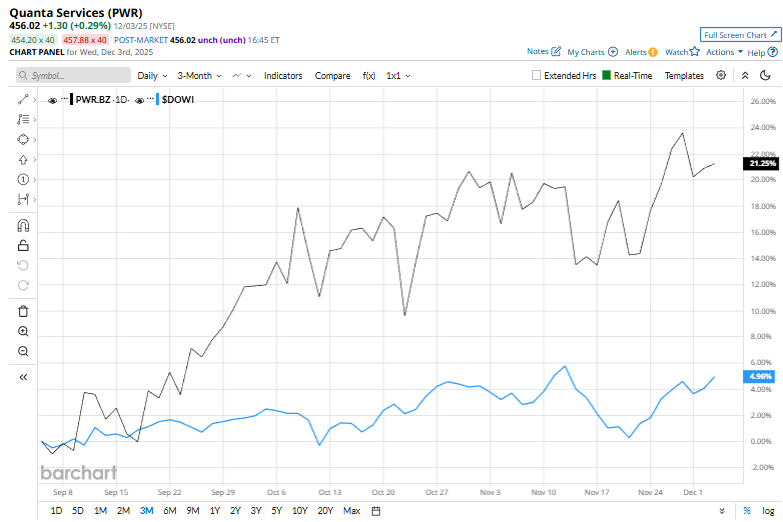Zoom out of the chart

23,351
